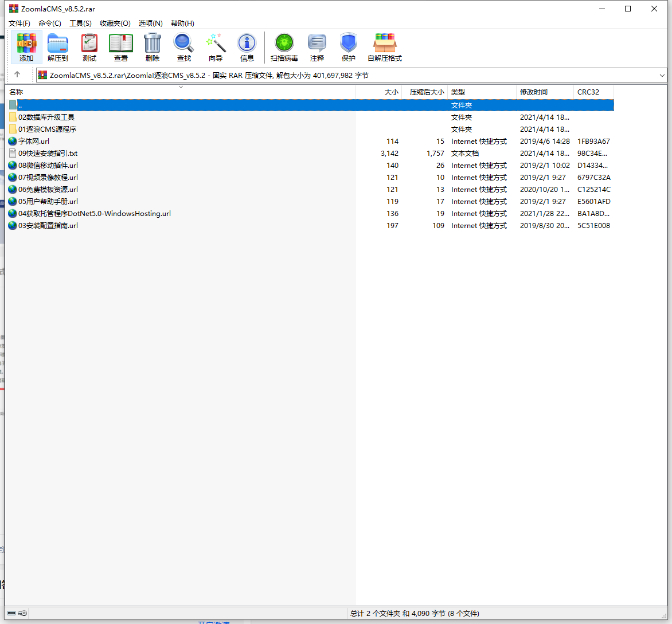Click the Add (添加) toolbar icon
672x624 pixels.
(x=26, y=48)
